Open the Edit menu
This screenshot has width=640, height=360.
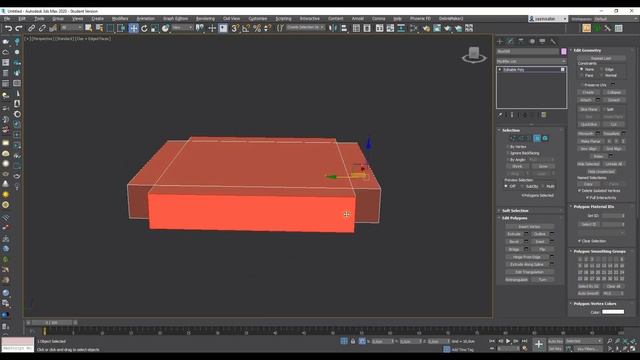[x=22, y=19]
